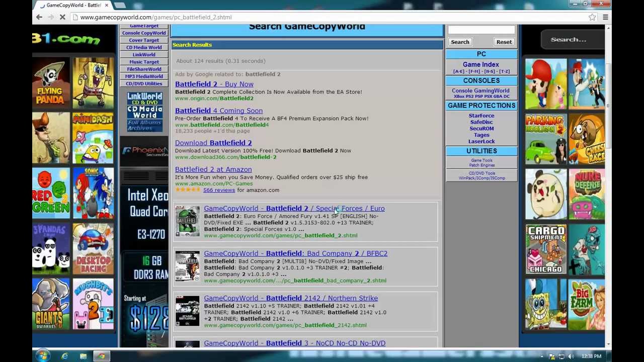Image resolution: width=644 pixels, height=362 pixels.
Task: Open the FileShareWorld sidebar link
Action: [x=144, y=69]
